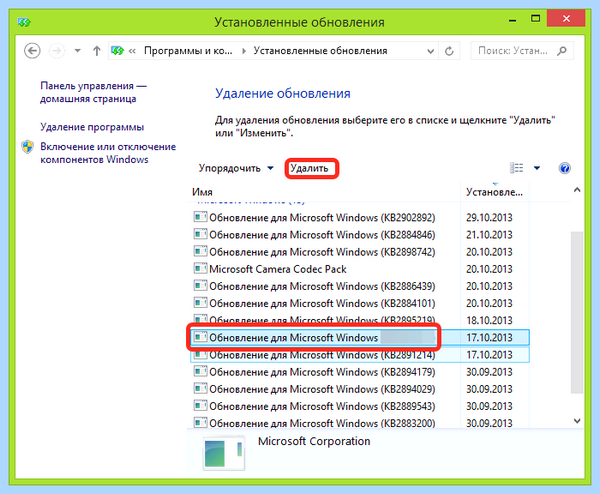This screenshot has height=494, width=600.
Task: Click scrollbar down arrow of the list
Action: click(x=577, y=421)
